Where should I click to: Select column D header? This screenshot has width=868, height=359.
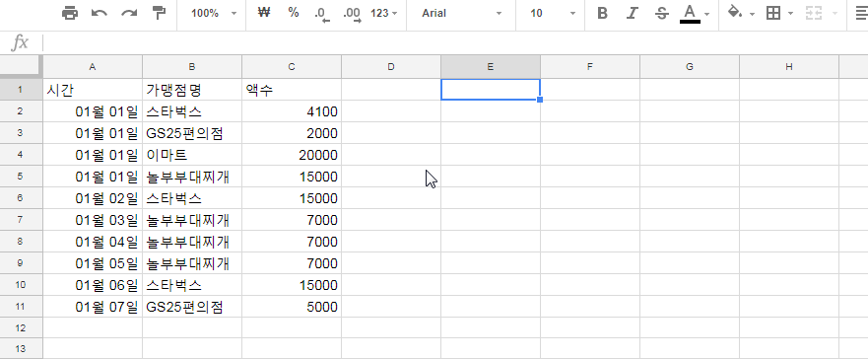[391, 66]
